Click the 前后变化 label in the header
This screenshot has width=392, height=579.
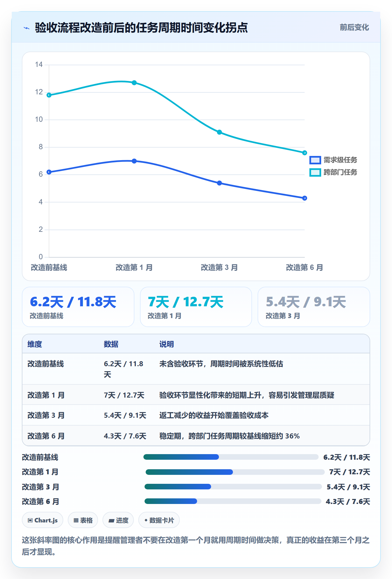coord(354,27)
